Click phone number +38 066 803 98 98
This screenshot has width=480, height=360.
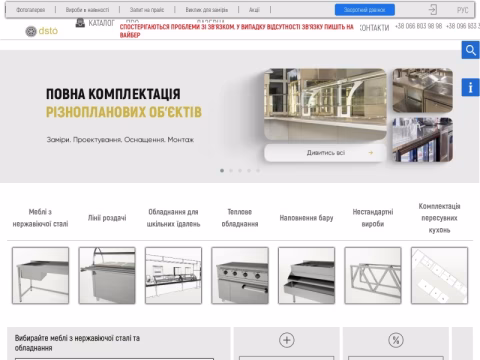[418, 26]
